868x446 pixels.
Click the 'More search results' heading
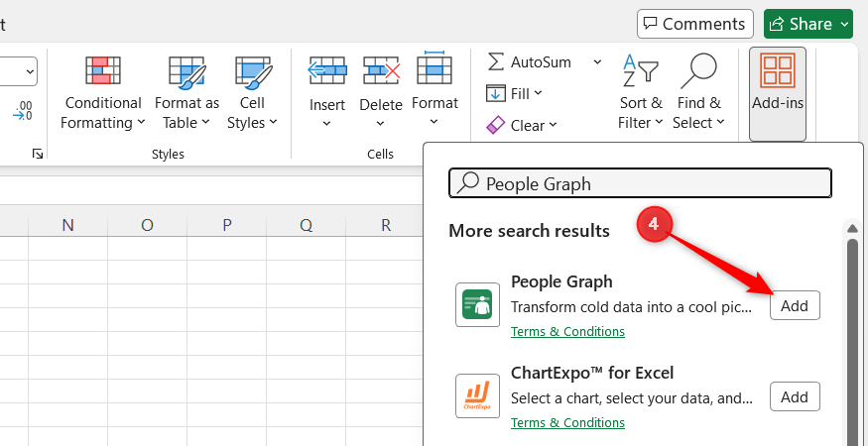point(529,230)
